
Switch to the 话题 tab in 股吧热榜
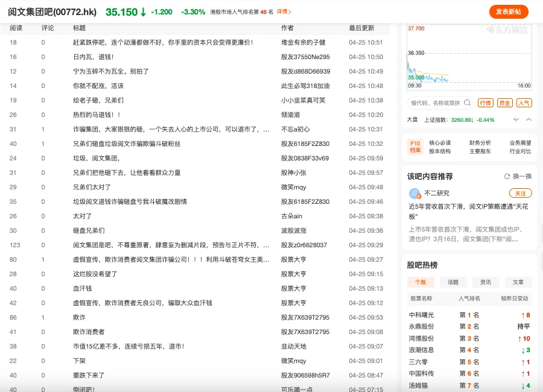tap(453, 282)
